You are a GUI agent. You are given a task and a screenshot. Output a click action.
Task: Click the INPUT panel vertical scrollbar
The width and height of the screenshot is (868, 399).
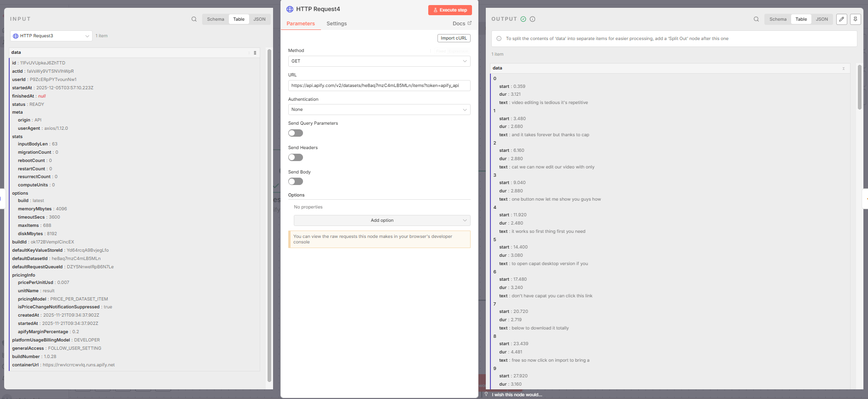(269, 215)
